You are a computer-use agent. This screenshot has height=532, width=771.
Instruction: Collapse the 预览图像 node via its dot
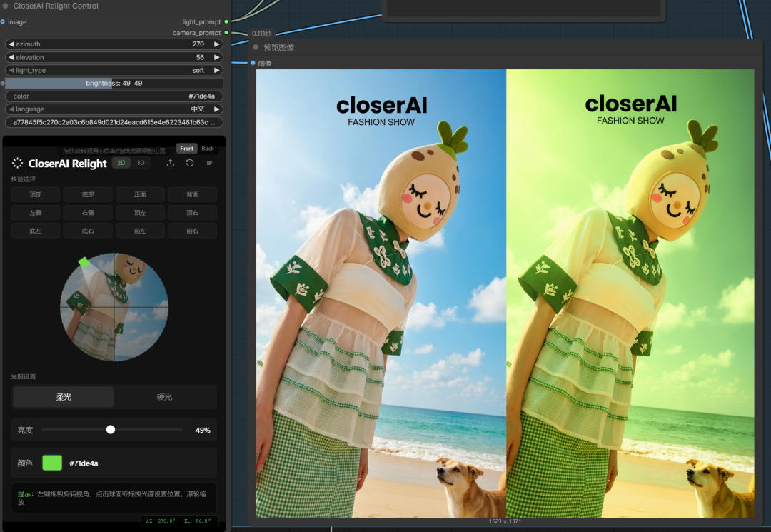[256, 47]
